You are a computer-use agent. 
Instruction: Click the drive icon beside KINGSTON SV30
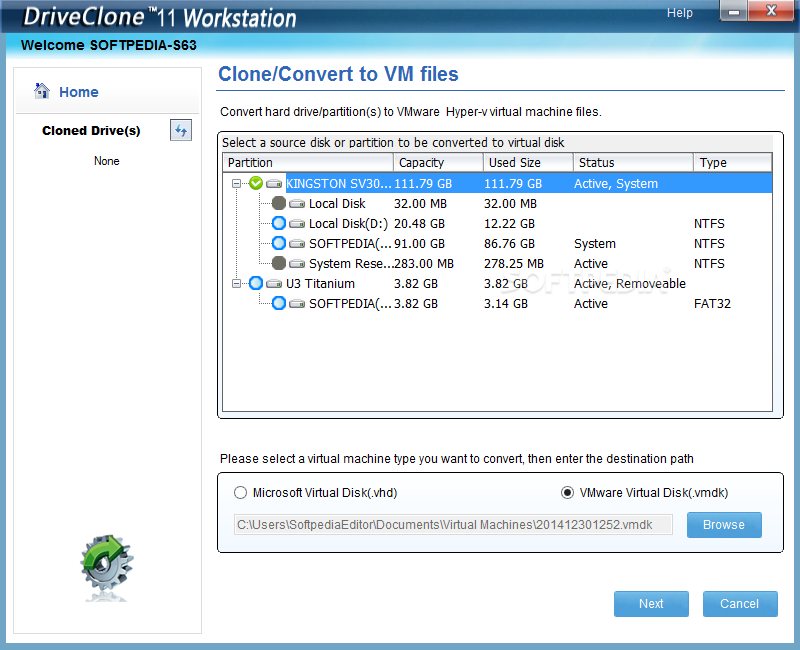[x=274, y=183]
